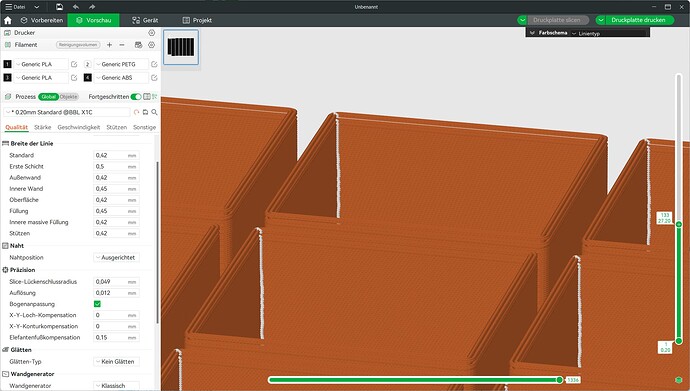
Task: Open the Nahtposition dropdown
Action: tap(116, 257)
